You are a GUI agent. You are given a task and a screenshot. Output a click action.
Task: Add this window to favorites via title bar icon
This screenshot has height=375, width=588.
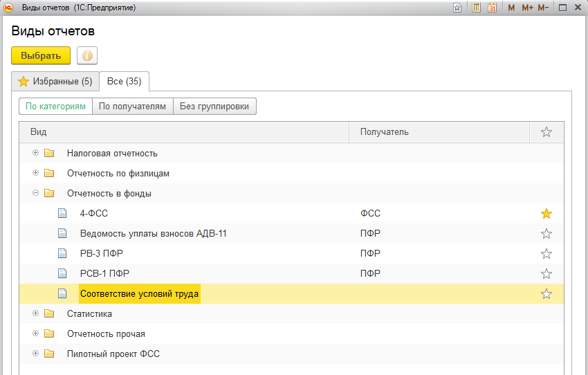[457, 8]
